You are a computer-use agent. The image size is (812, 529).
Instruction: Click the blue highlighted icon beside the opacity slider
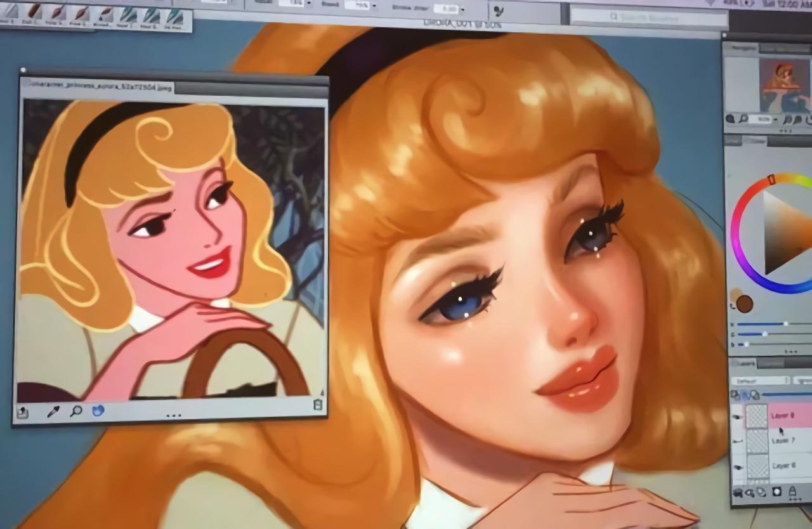pos(746,395)
